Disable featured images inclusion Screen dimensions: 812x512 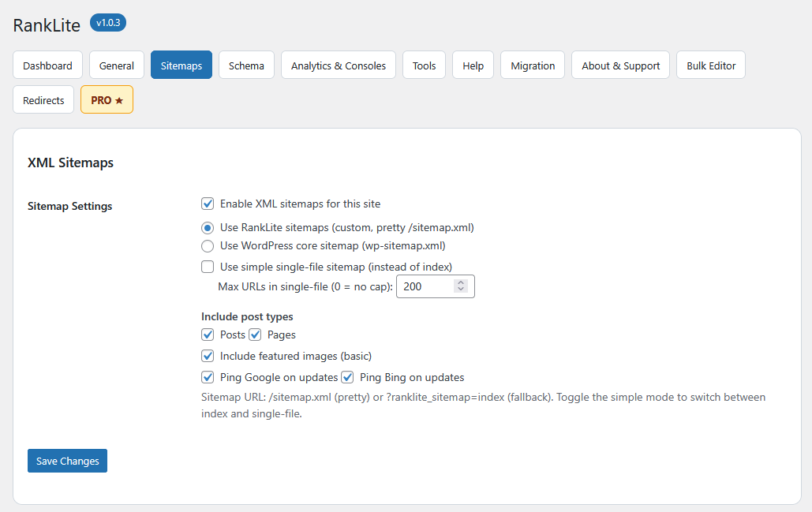click(207, 356)
